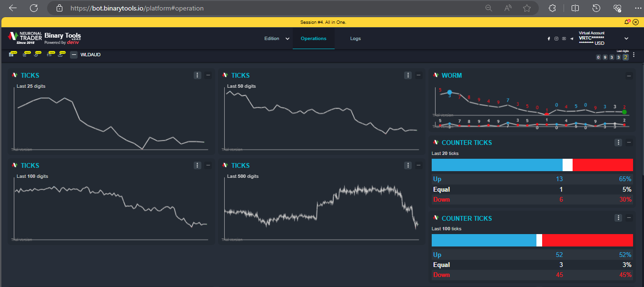Click the highlighted last digit '2' button
This screenshot has height=287, width=644.
pos(625,57)
